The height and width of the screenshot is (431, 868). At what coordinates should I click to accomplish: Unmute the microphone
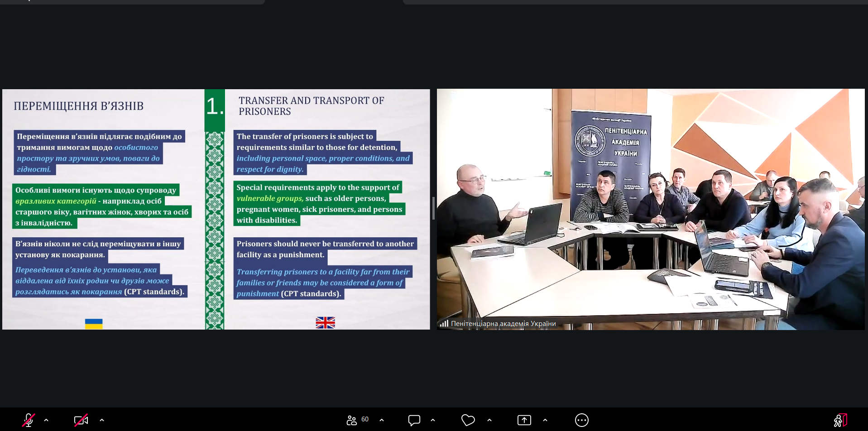click(29, 420)
